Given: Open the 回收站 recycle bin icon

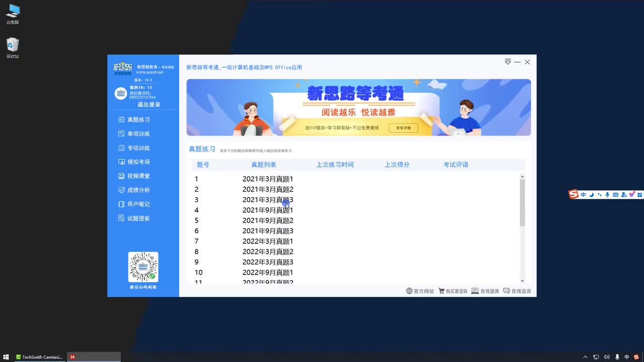Looking at the screenshot, I should (x=13, y=48).
